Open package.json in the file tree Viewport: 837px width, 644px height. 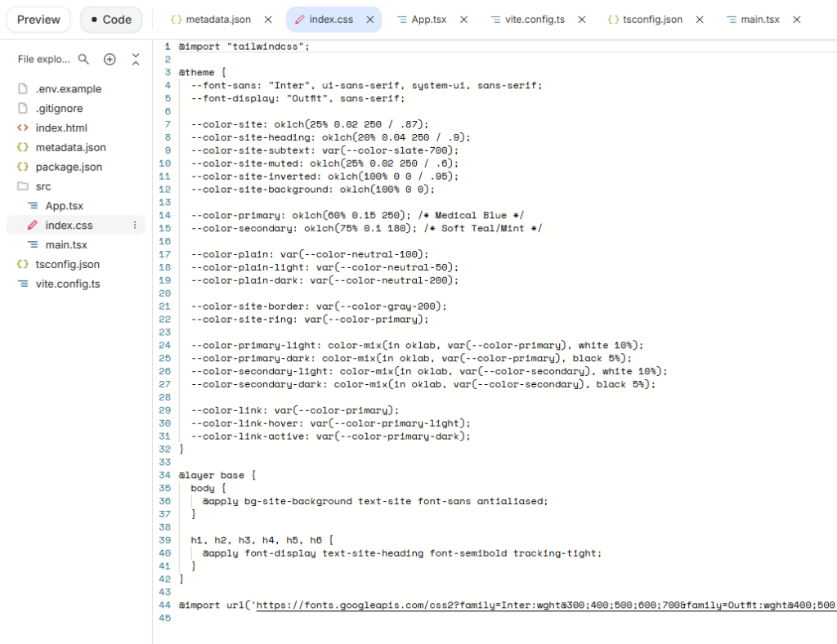(69, 167)
